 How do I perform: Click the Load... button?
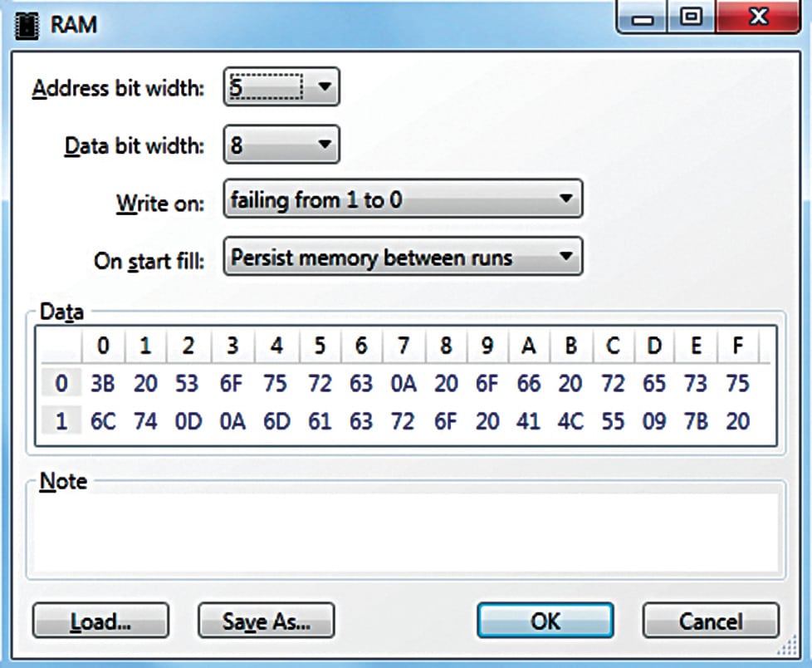tap(100, 621)
